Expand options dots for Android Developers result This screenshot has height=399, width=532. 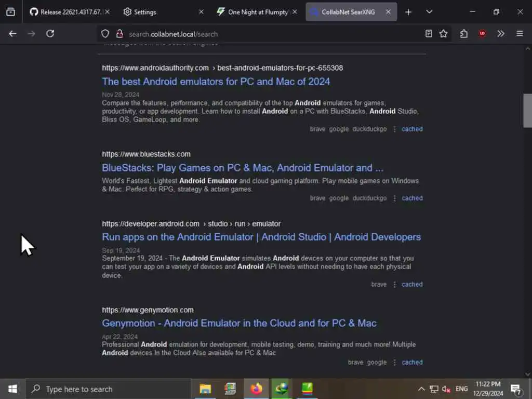pyautogui.click(x=394, y=285)
